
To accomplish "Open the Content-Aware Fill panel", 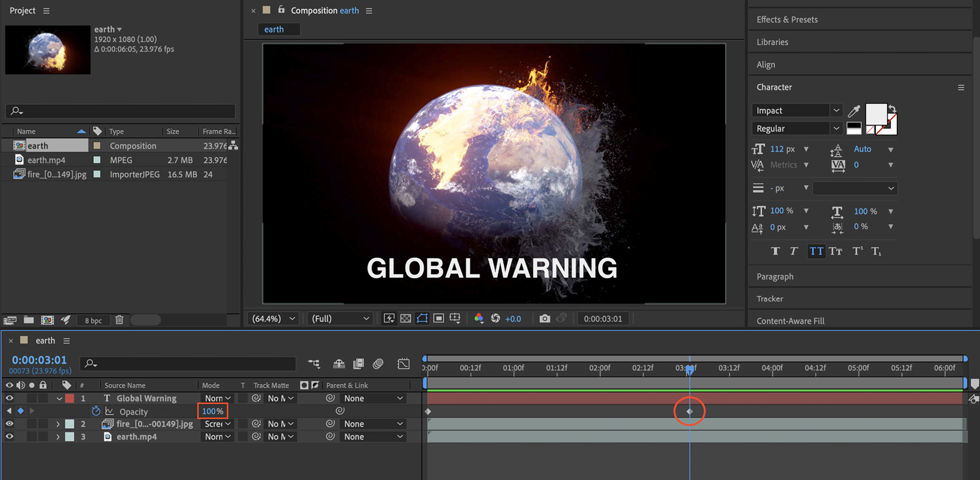I will pyautogui.click(x=791, y=320).
